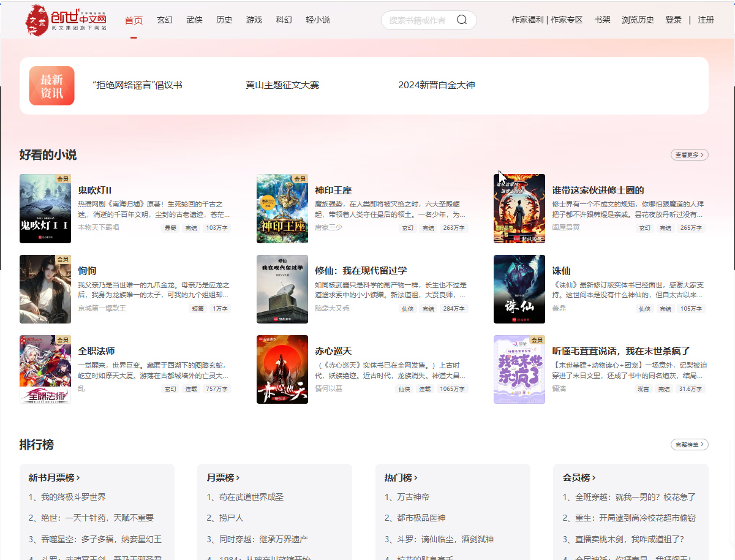Click the search magnifier icon
The width and height of the screenshot is (735, 560).
coord(461,20)
